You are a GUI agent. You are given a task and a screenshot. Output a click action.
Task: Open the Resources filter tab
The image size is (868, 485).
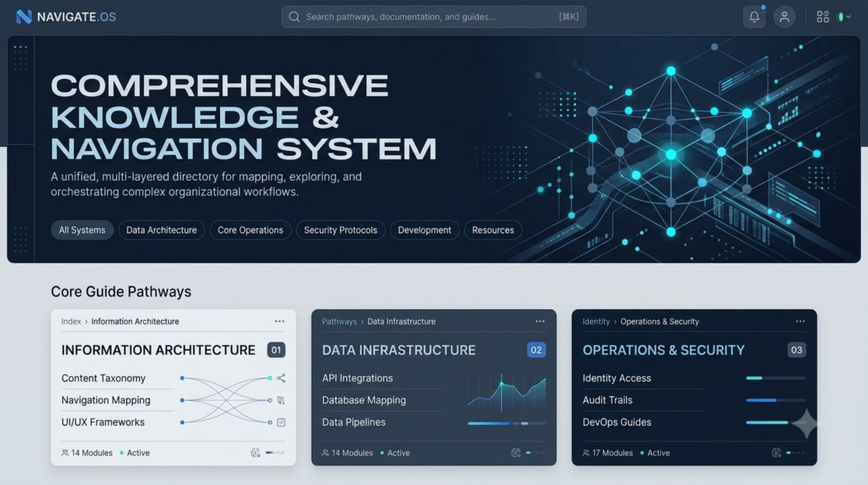pos(493,230)
